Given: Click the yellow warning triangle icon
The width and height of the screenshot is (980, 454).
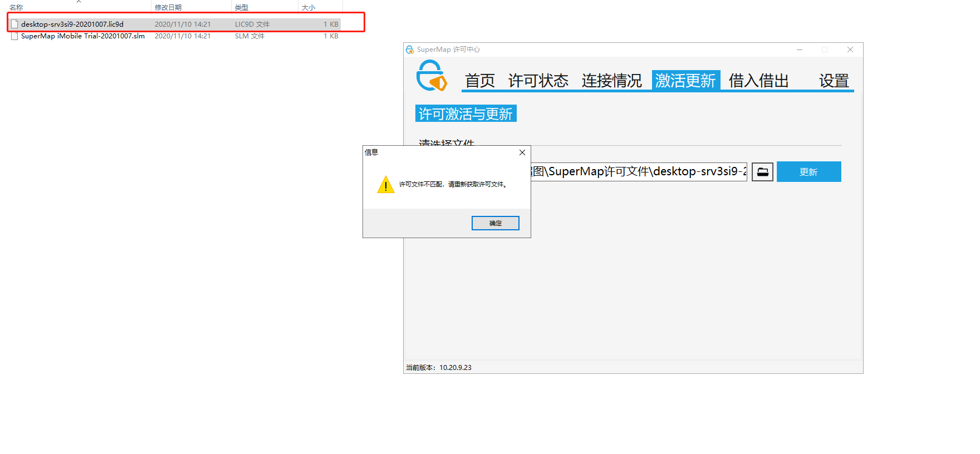Looking at the screenshot, I should point(385,184).
